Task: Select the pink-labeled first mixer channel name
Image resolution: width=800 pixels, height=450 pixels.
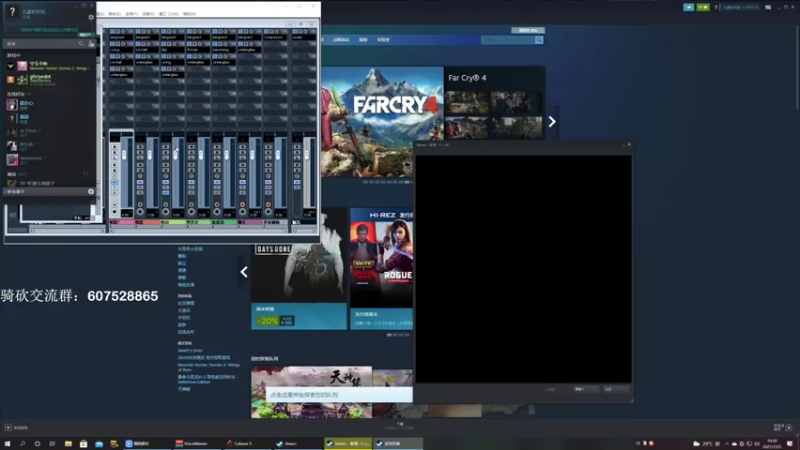Action: [121, 222]
